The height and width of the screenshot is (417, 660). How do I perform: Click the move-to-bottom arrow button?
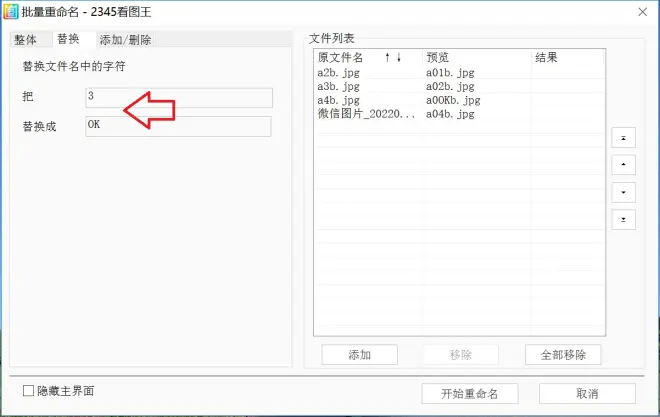point(623,219)
